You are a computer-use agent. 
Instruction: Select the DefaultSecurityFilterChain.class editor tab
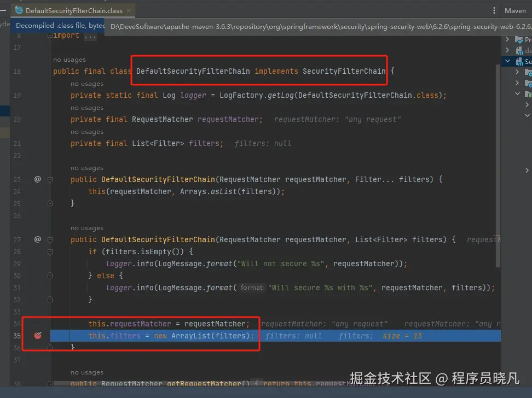pos(73,10)
